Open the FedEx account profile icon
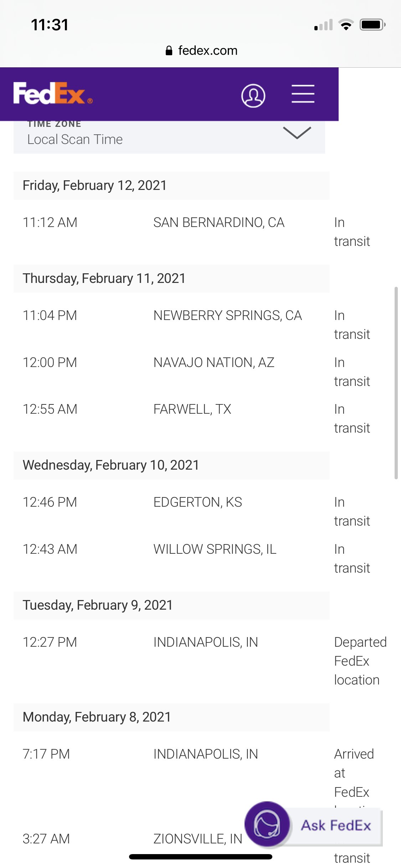401x868 pixels. 253,95
